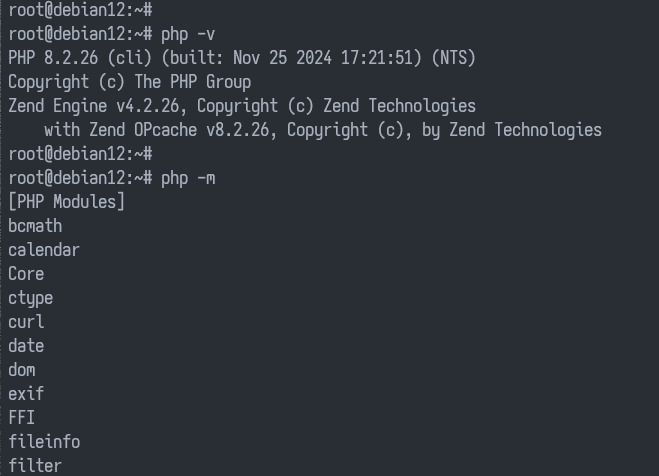Viewport: 659px width, 476px height.
Task: Click the FFI module entry
Action: pyautogui.click(x=21, y=418)
